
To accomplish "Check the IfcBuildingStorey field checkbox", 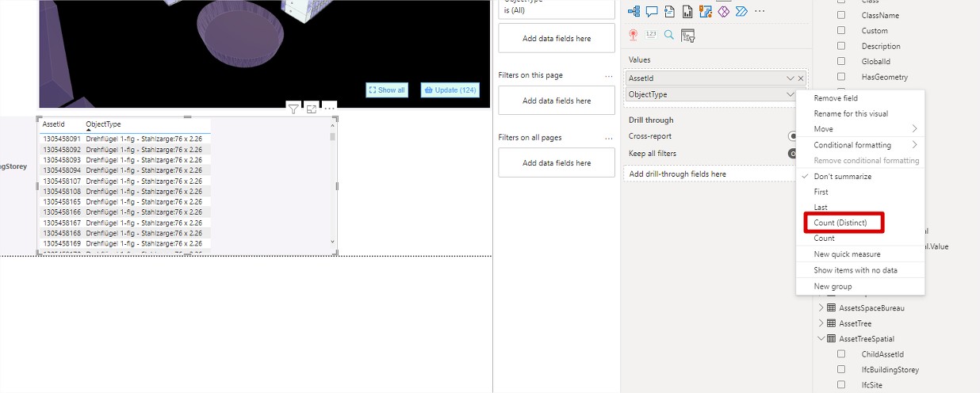I will click(842, 369).
